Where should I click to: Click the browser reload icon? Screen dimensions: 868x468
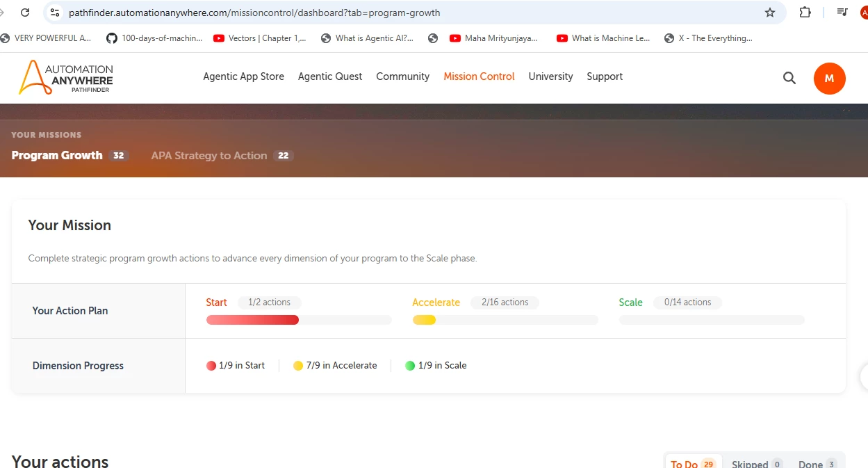pyautogui.click(x=25, y=13)
